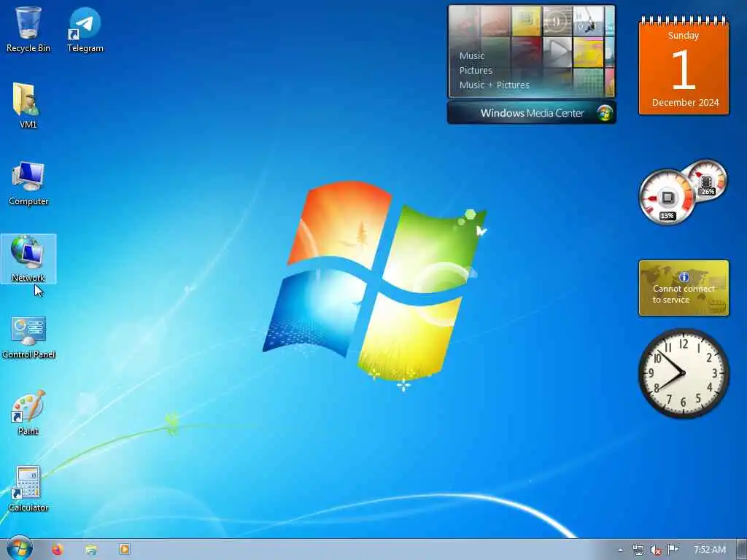The height and width of the screenshot is (560, 747).
Task: Click the Windows logo on Media Center gadget
Action: click(x=604, y=113)
